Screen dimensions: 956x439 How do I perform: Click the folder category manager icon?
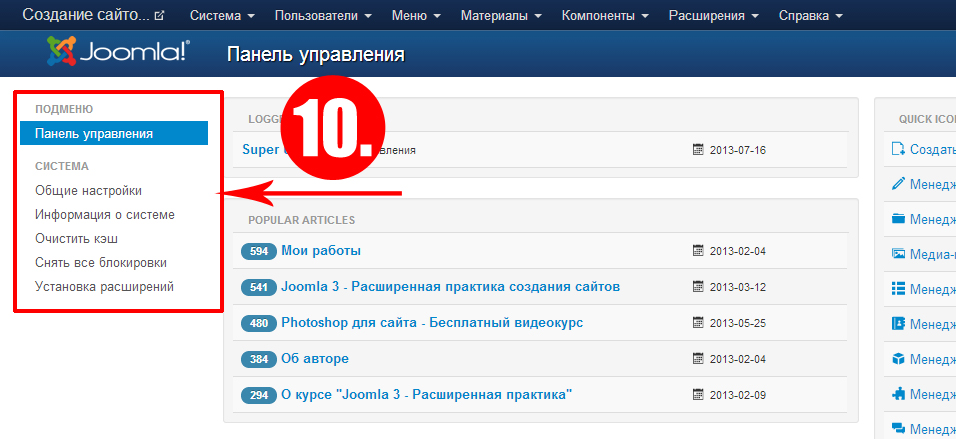(x=897, y=219)
